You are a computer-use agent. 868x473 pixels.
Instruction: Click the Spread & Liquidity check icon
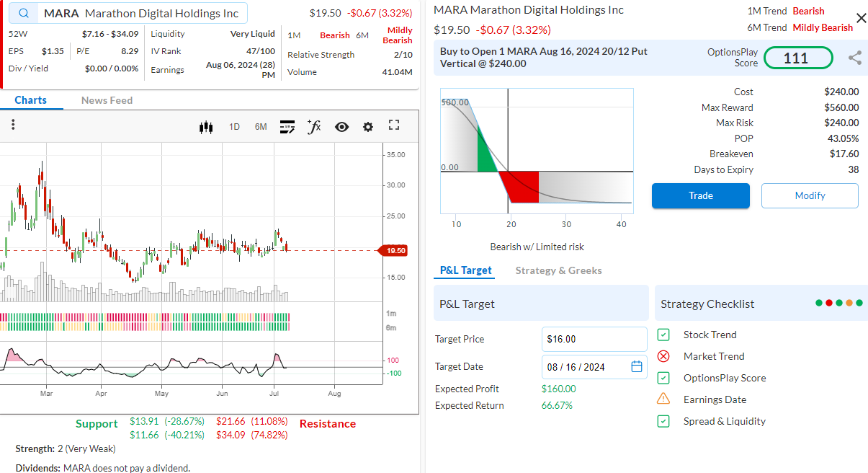point(663,421)
